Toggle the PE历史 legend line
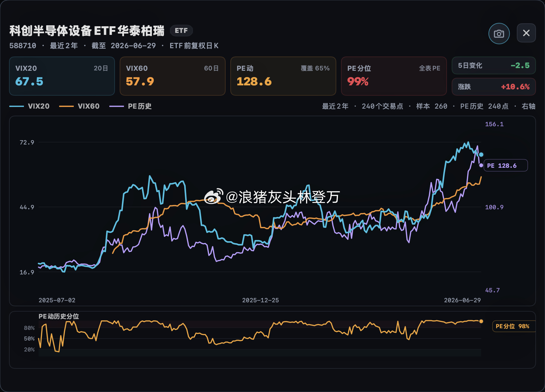 coord(131,106)
